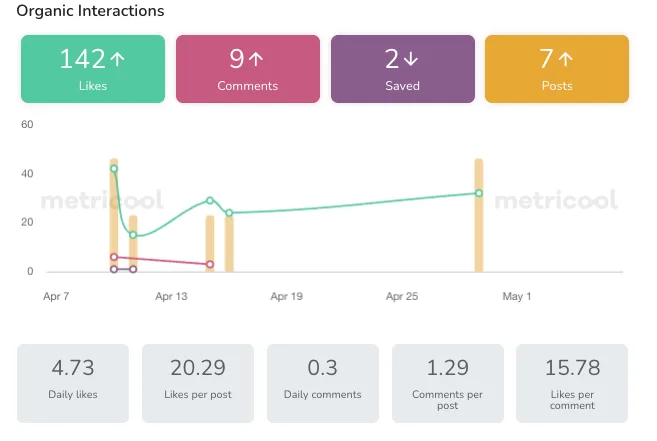Viewport: 657px width, 441px height.
Task: Select the orange Posts summary card
Action: pyautogui.click(x=557, y=69)
